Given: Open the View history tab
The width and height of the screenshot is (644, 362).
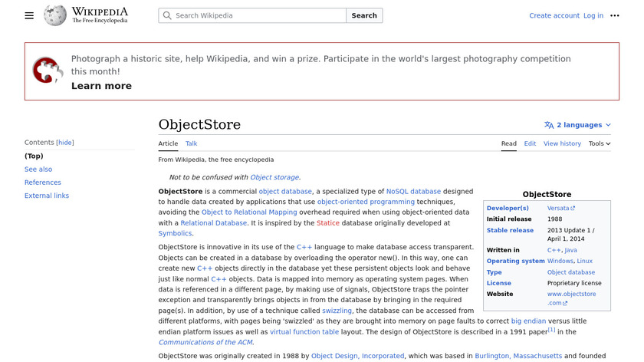Looking at the screenshot, I should (562, 143).
